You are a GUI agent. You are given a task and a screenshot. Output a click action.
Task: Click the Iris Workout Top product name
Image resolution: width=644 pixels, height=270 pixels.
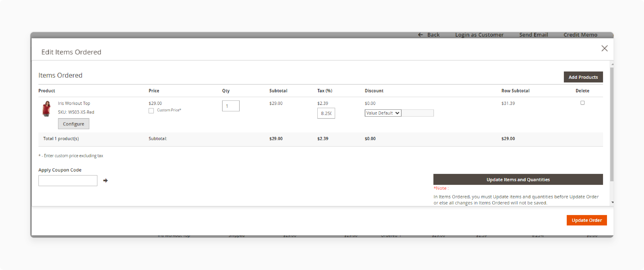point(74,103)
